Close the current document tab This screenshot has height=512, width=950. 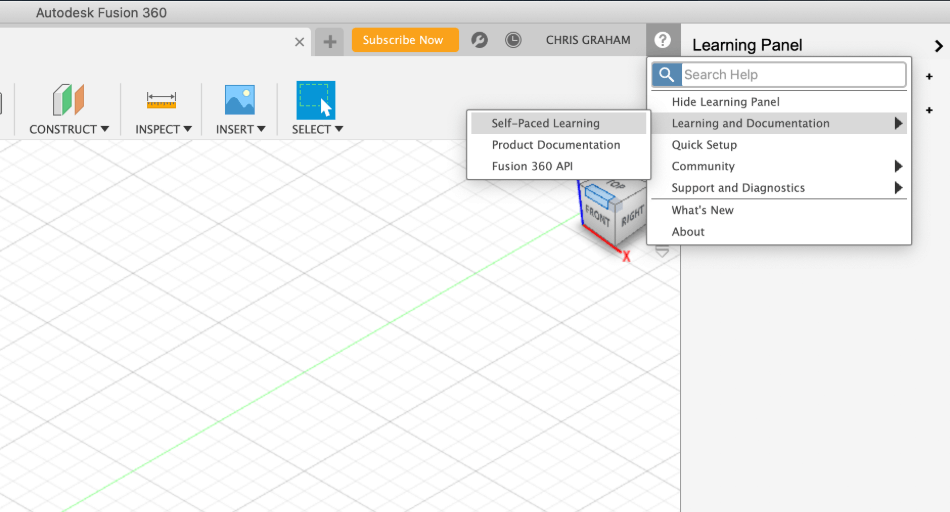coord(299,42)
